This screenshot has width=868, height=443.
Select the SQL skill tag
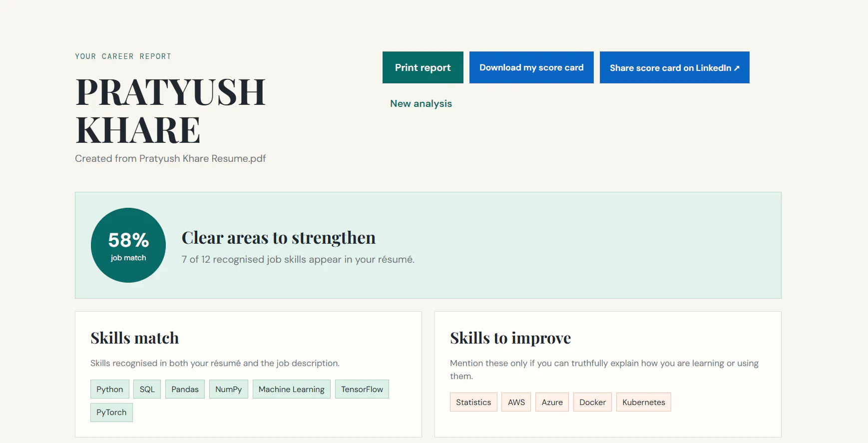[x=147, y=389]
